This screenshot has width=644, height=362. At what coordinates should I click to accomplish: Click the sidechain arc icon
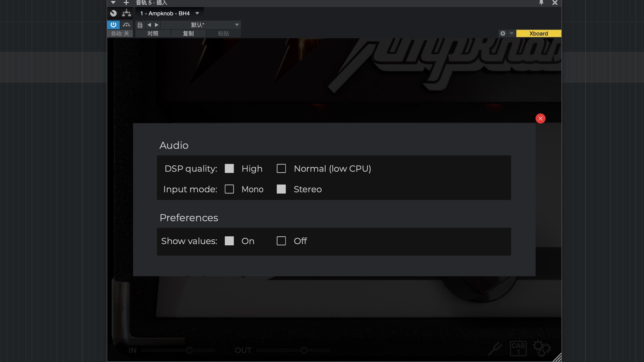(x=126, y=25)
